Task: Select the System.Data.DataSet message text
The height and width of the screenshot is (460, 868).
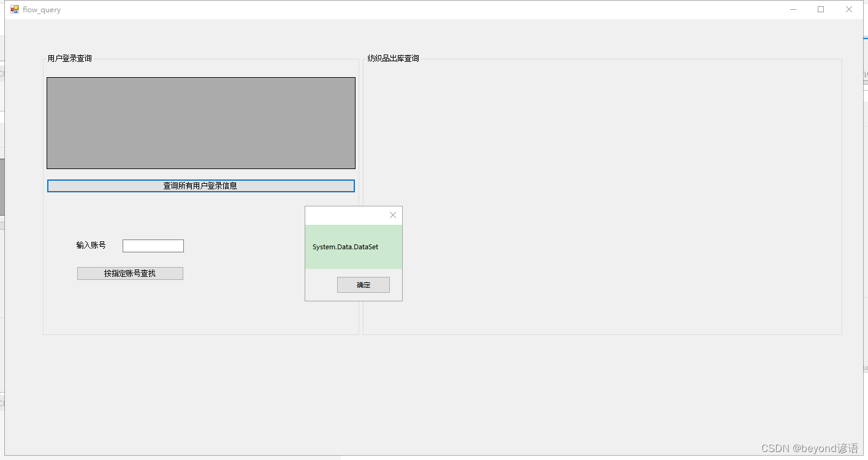Action: 345,247
